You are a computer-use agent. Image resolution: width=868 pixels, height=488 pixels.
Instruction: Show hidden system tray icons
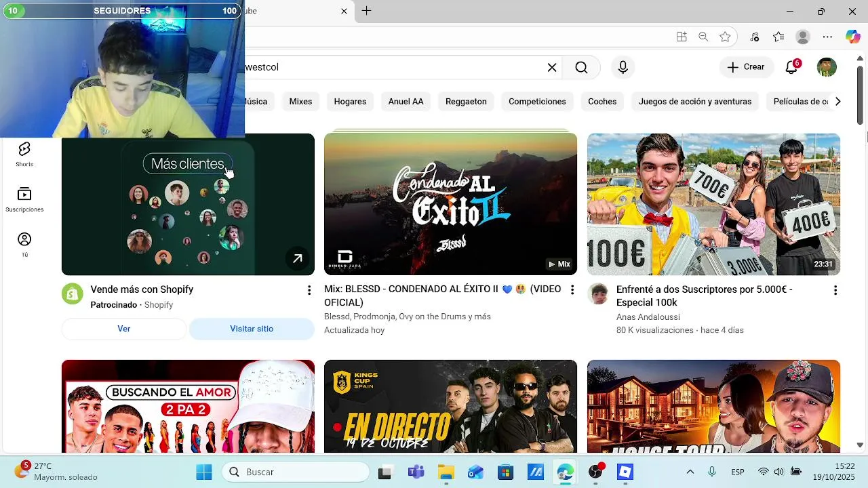click(690, 472)
